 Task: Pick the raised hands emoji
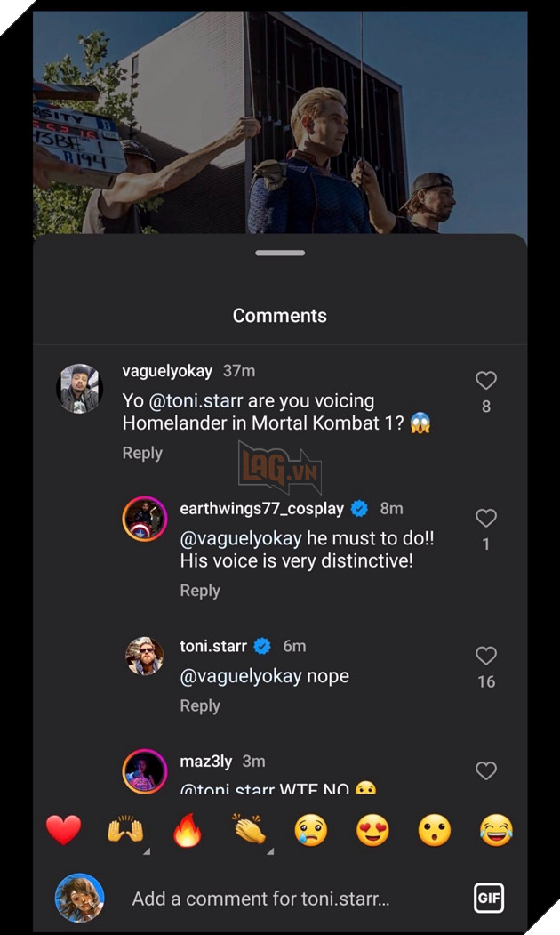[125, 830]
